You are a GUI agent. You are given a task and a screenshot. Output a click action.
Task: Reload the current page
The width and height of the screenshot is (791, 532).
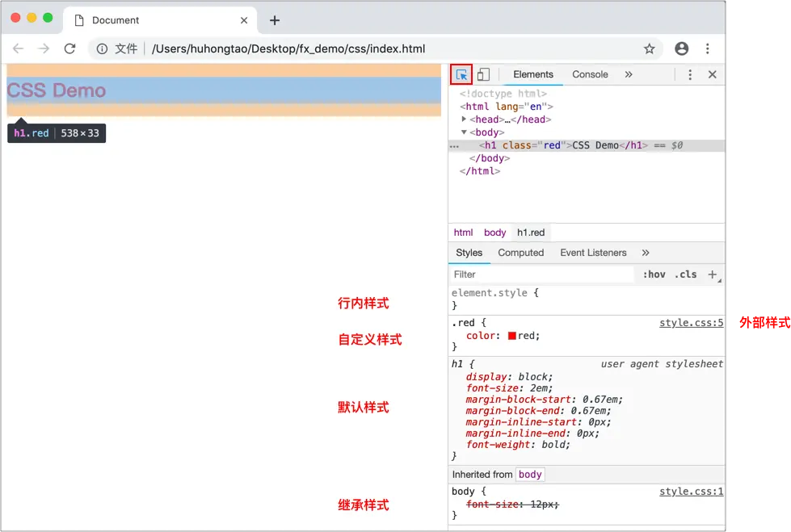click(x=70, y=48)
